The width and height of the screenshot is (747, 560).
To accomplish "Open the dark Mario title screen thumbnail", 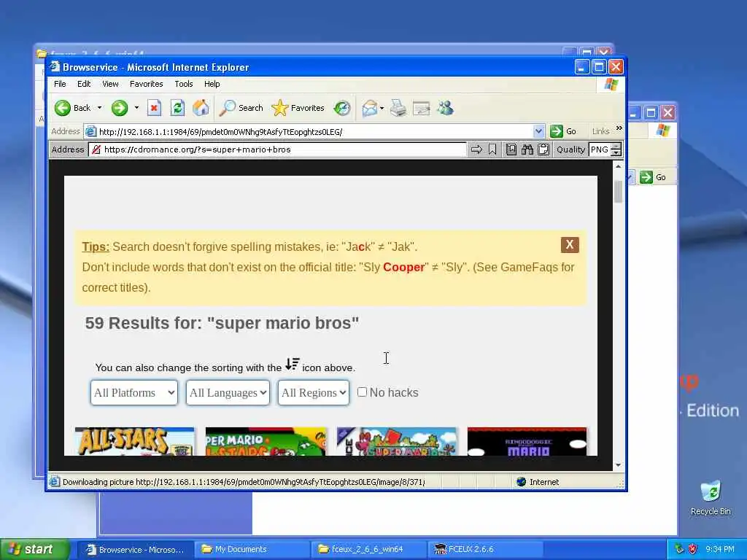I will (527, 441).
